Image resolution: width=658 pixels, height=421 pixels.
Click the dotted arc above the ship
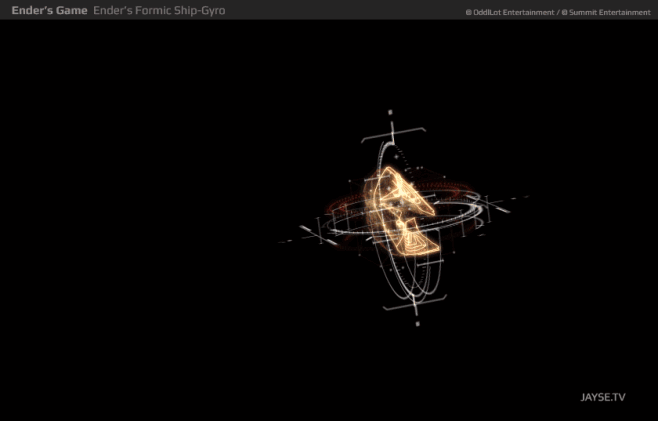(402, 157)
